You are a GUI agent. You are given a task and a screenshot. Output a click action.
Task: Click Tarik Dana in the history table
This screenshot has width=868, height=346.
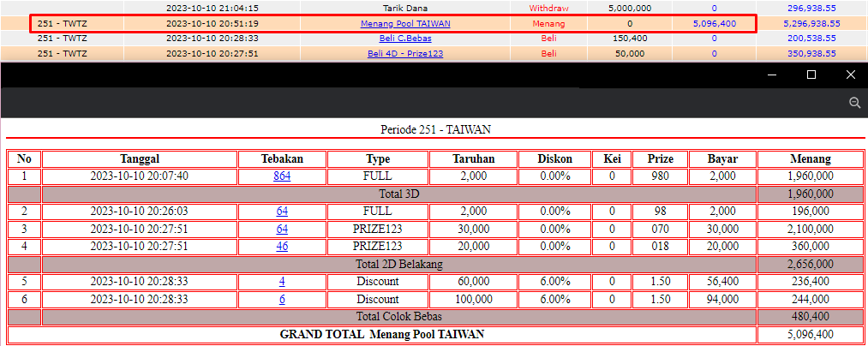click(x=405, y=9)
